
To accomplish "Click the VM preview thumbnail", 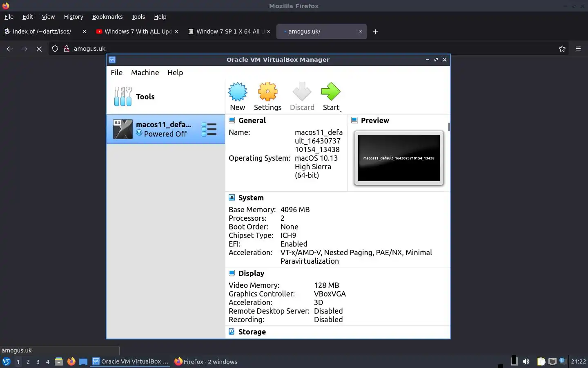I will click(x=399, y=158).
